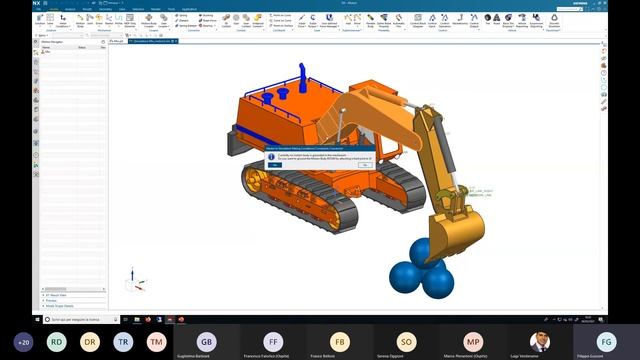640x360 pixels.
Task: Open the Suspension Reporting tool
Action: click(x=536, y=20)
